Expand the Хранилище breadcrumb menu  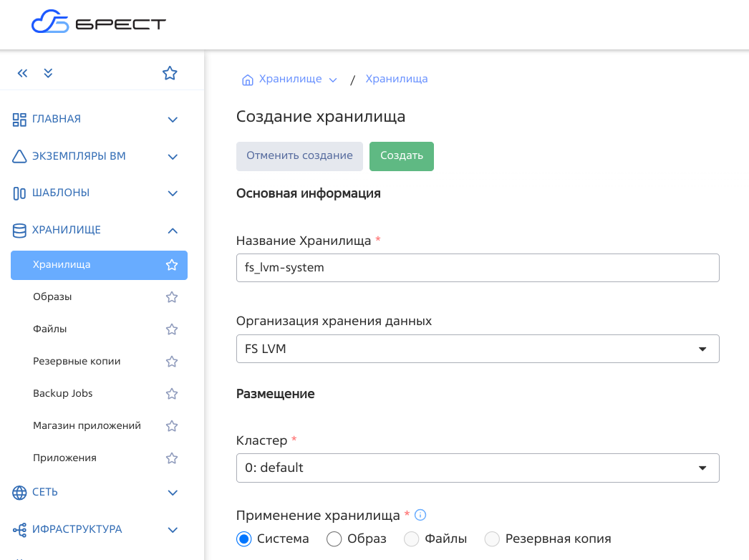click(332, 79)
